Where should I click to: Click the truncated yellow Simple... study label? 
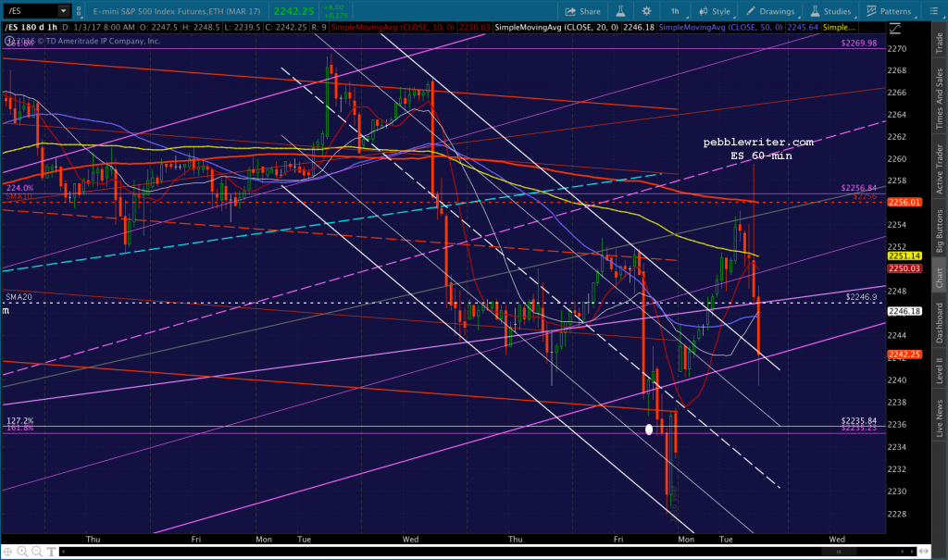click(x=839, y=27)
